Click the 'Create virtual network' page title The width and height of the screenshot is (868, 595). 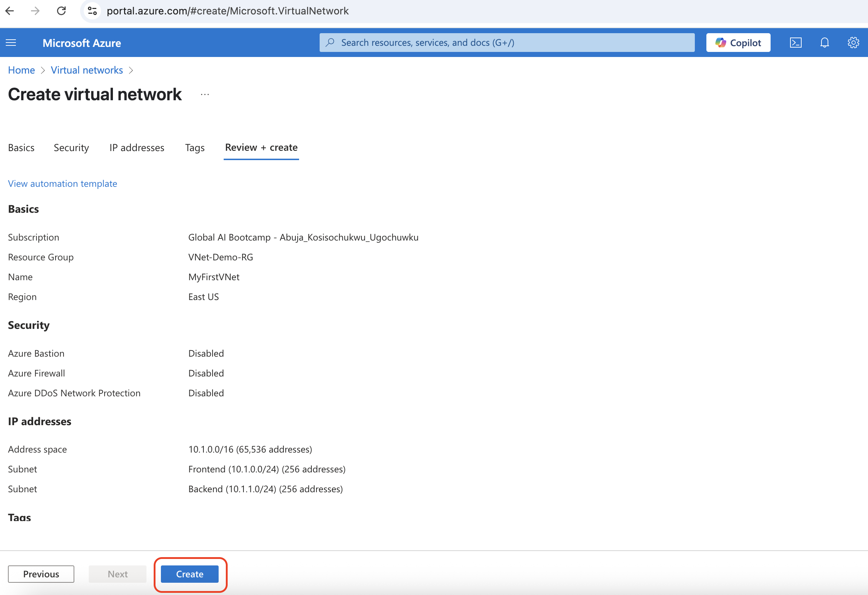(x=95, y=94)
